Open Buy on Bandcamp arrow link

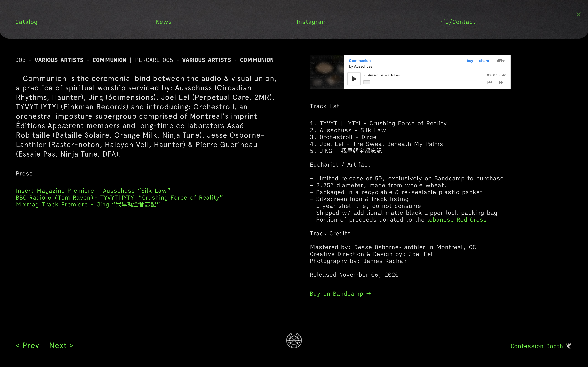coord(340,294)
